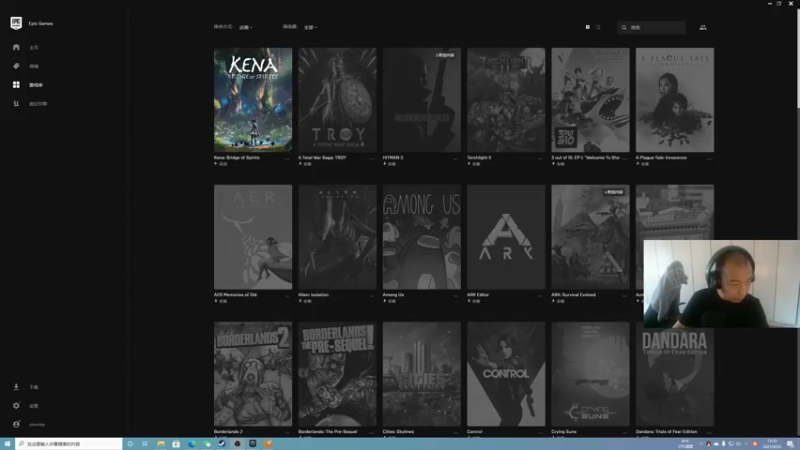This screenshot has height=450, width=800.
Task: Launch Kena: Bridge of Spirits play link
Action: tap(221, 164)
